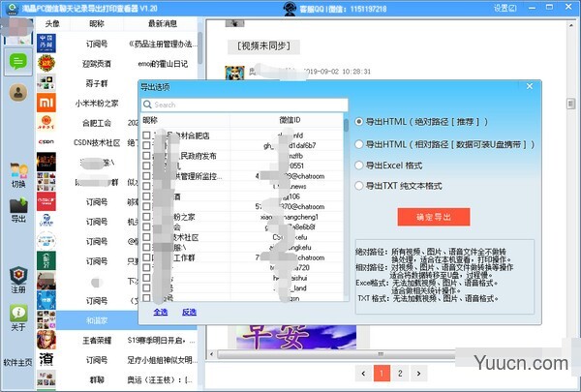Open 设置 settings in title bar

click(505, 8)
